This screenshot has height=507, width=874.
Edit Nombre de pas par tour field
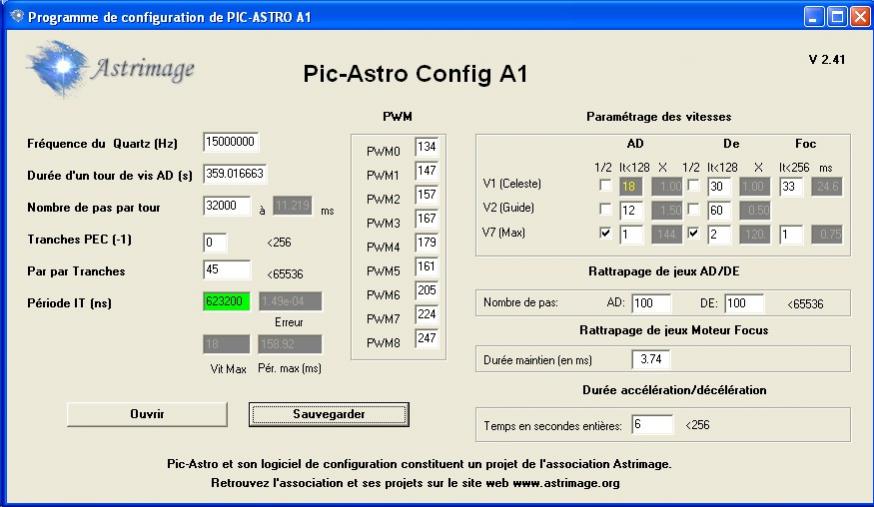(227, 206)
